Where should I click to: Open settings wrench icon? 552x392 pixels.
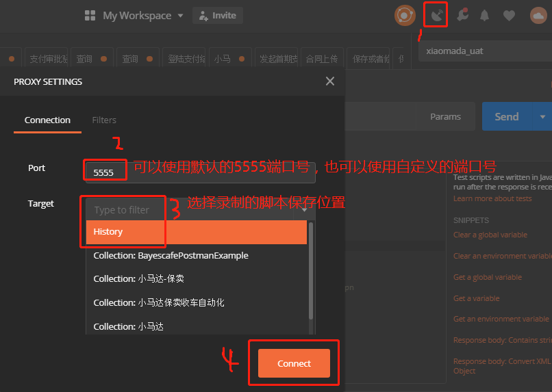[462, 15]
